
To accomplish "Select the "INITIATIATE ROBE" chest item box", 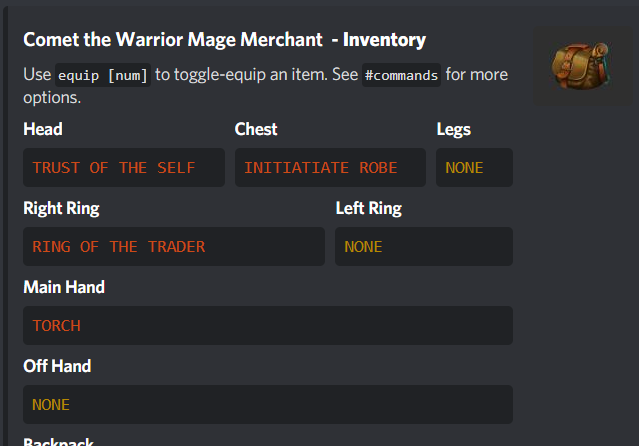I will 330,167.
